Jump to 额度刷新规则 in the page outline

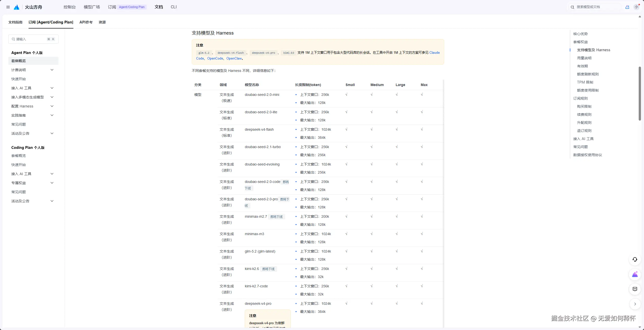(x=588, y=74)
